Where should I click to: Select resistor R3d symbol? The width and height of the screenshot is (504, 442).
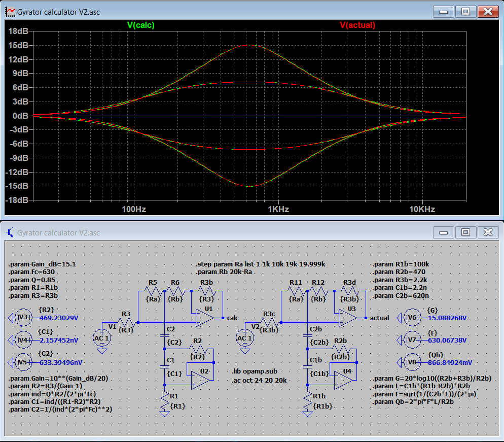click(350, 291)
